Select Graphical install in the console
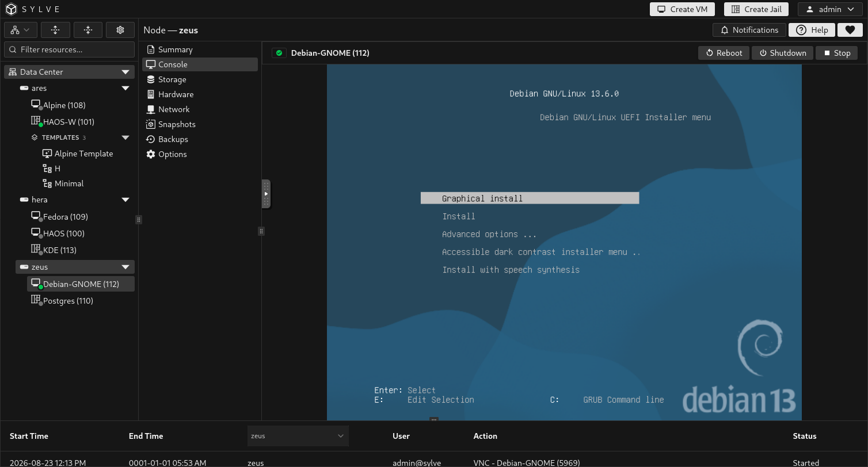Image resolution: width=868 pixels, height=467 pixels. pyautogui.click(x=530, y=198)
